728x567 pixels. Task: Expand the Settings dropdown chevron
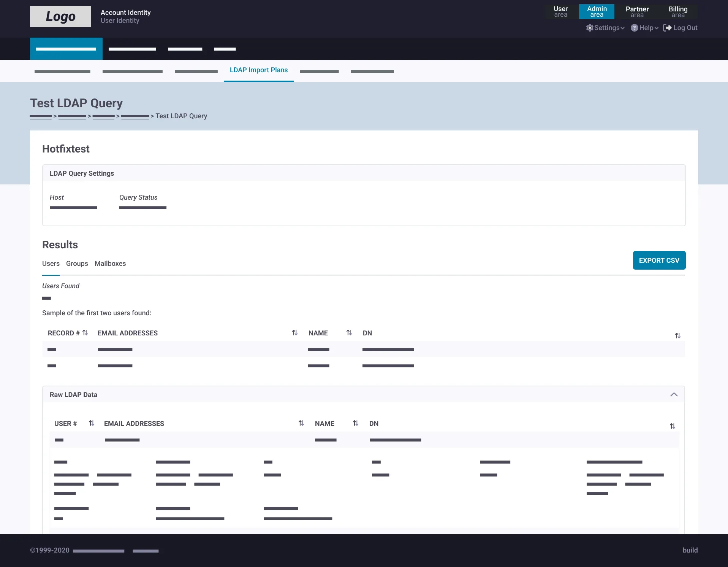click(x=622, y=28)
